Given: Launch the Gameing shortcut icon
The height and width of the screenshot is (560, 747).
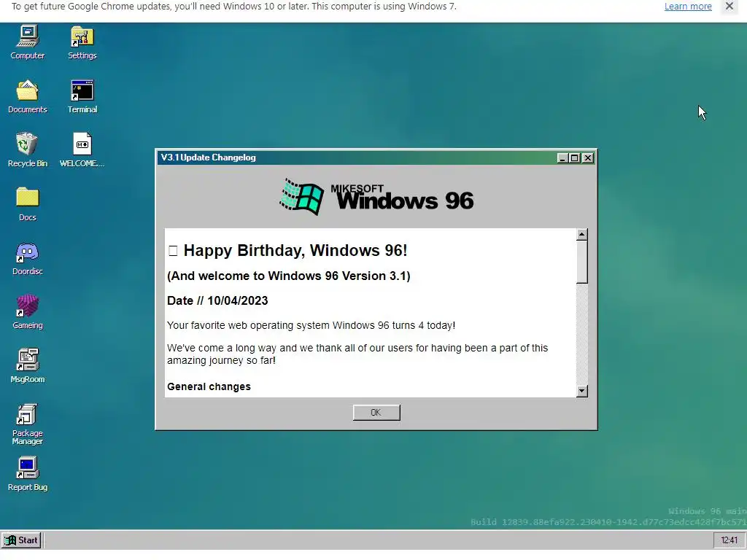Looking at the screenshot, I should [x=28, y=312].
